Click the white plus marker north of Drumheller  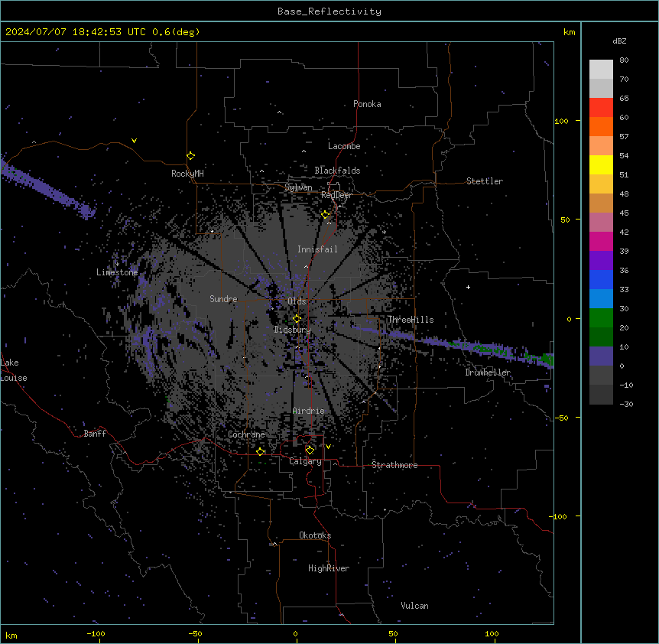pos(468,287)
